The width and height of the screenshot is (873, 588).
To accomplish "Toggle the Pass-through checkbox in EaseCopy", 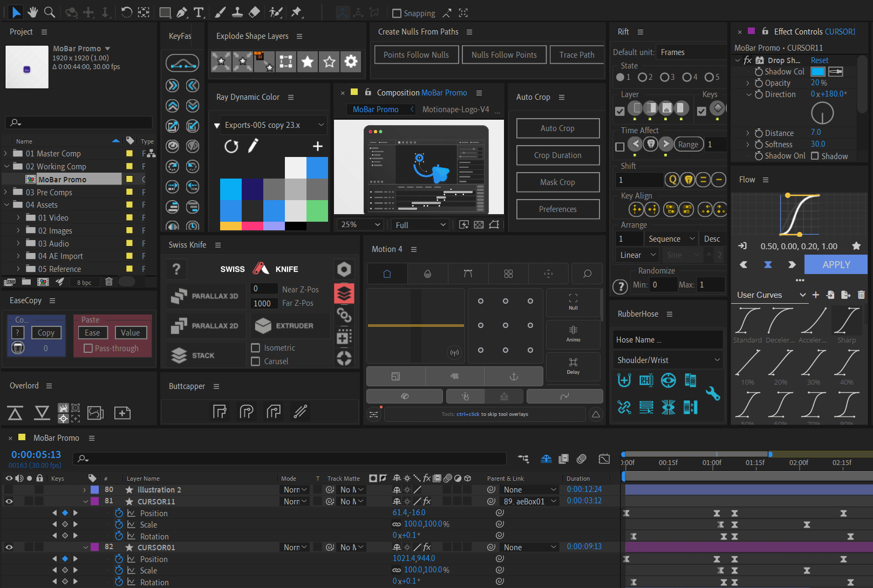I will click(88, 348).
